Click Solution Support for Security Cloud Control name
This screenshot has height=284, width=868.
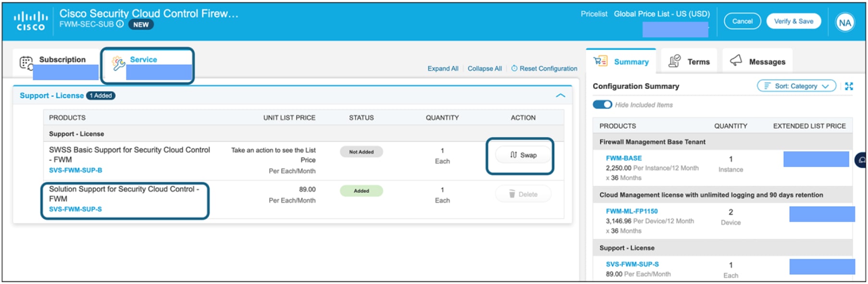click(124, 194)
